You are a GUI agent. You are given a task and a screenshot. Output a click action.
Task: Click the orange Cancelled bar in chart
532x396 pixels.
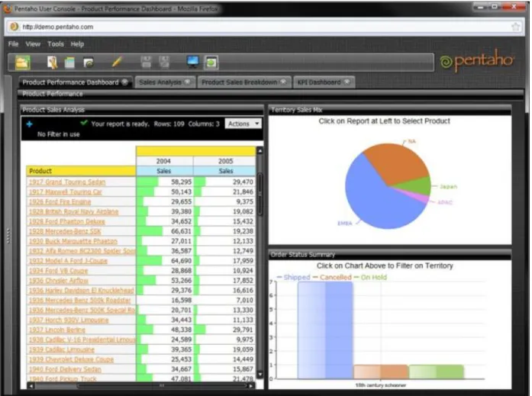tap(381, 372)
